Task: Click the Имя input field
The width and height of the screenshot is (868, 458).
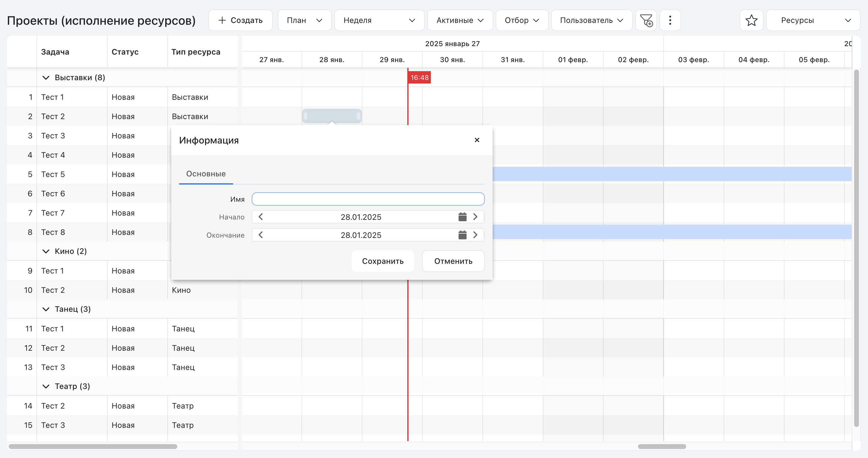Action: coord(368,199)
